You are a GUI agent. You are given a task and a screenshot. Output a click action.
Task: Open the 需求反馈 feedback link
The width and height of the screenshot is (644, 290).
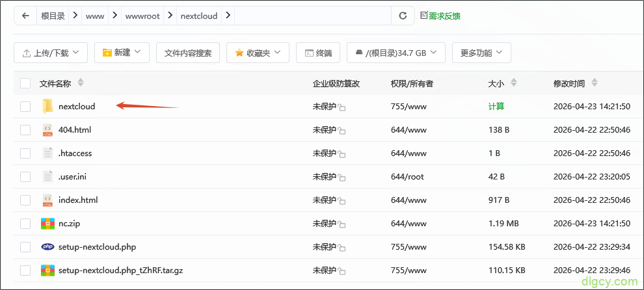440,16
